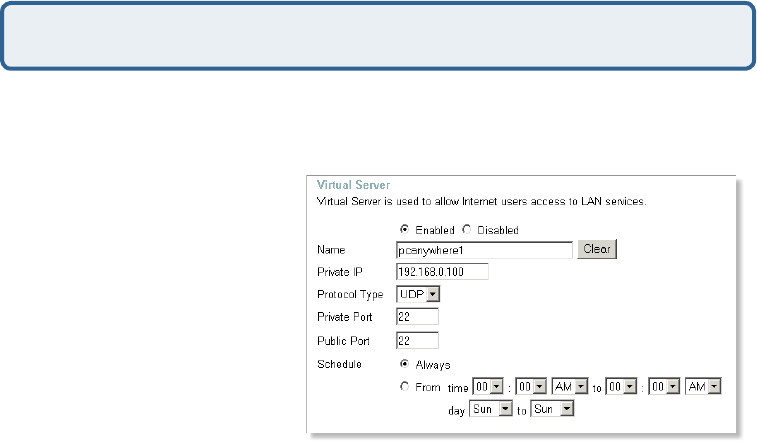Open the start minute dropdown

(531, 386)
